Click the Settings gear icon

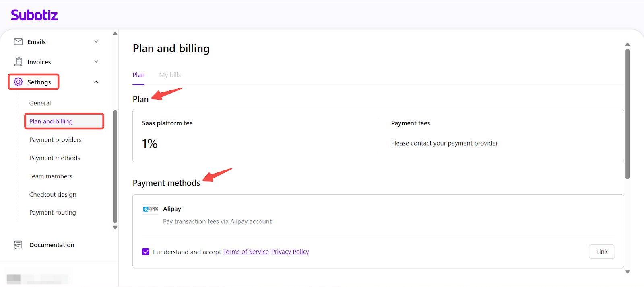click(18, 82)
